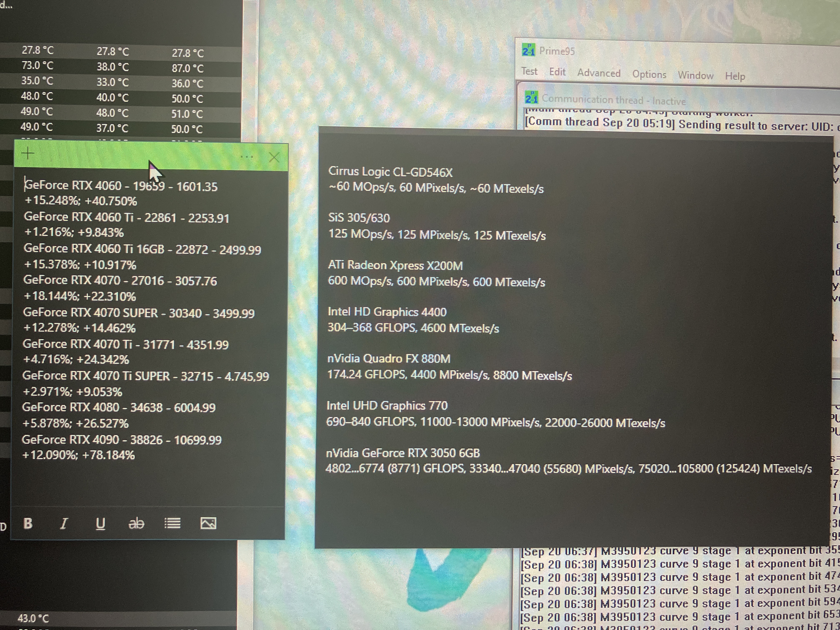Toggle strikethrough formatting in sticky note
This screenshot has width=840, height=630.
(x=136, y=524)
